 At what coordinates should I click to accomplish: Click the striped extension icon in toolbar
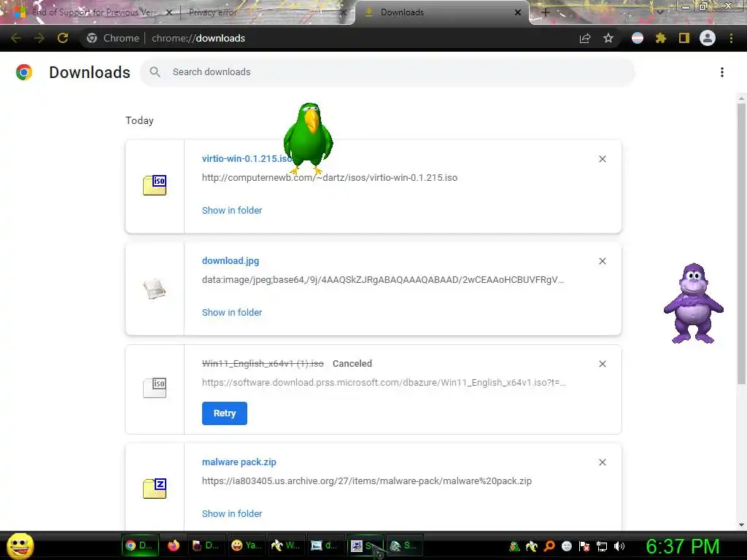pos(638,38)
